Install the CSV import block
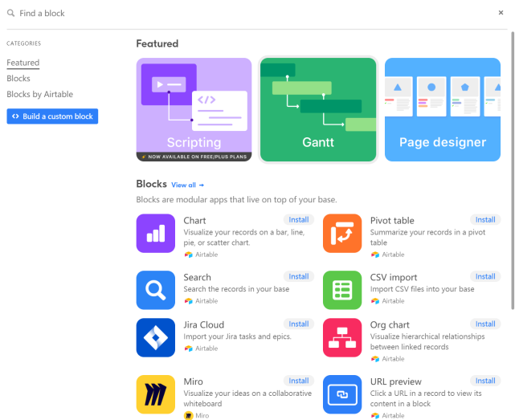The width and height of the screenshot is (515, 420). (485, 276)
